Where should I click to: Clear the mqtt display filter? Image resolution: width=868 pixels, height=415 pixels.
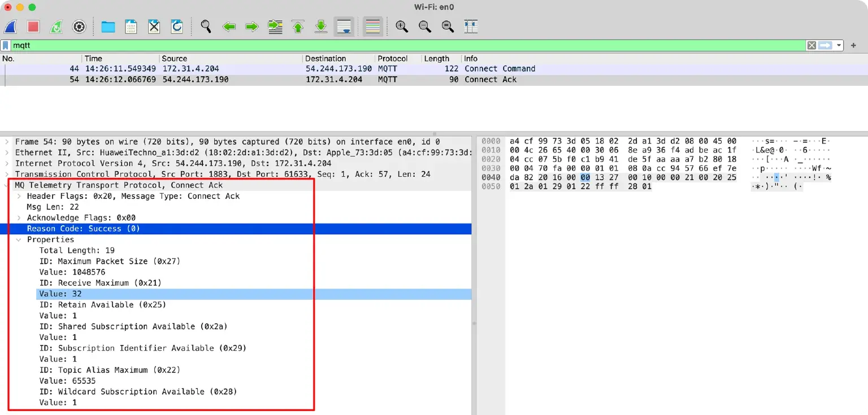[811, 46]
